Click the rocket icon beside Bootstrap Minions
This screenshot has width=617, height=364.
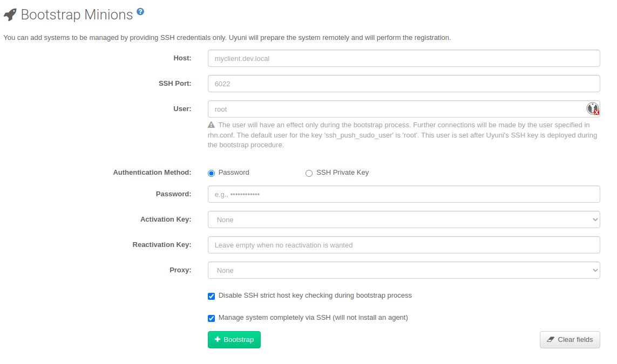[x=9, y=15]
